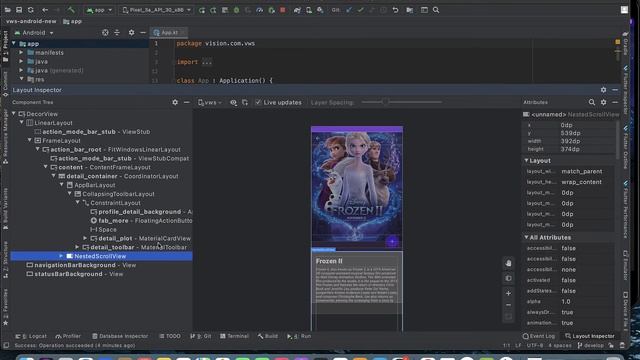Click the Open file folder icon

coord(7,10)
